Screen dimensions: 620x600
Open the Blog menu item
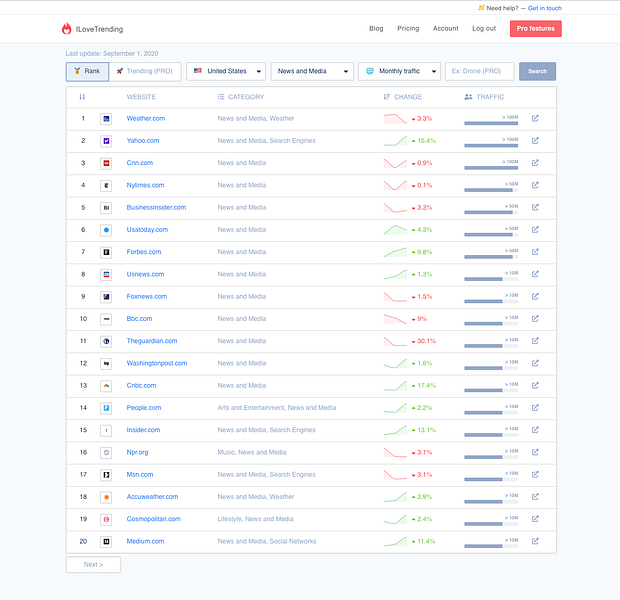[x=376, y=28]
